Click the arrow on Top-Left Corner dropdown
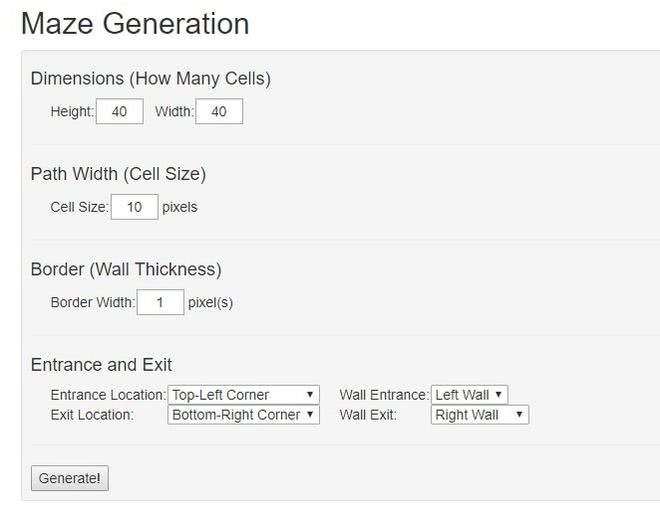Image resolution: width=660 pixels, height=515 pixels. [310, 395]
